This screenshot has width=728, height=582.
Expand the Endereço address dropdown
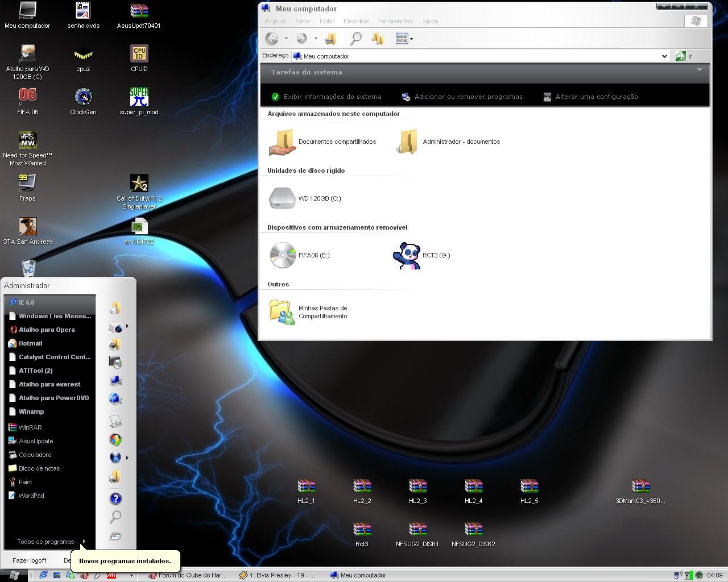pyautogui.click(x=664, y=56)
